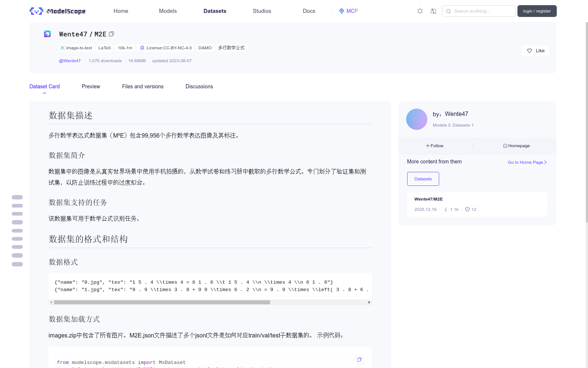588x368 pixels.
Task: Open the Wente47/M2E dataset card
Action: (477, 204)
